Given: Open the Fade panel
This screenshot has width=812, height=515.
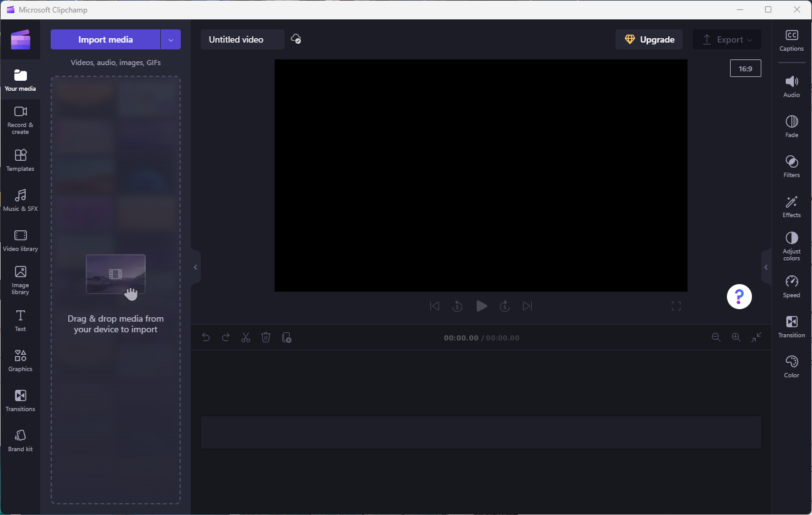Looking at the screenshot, I should point(791,126).
